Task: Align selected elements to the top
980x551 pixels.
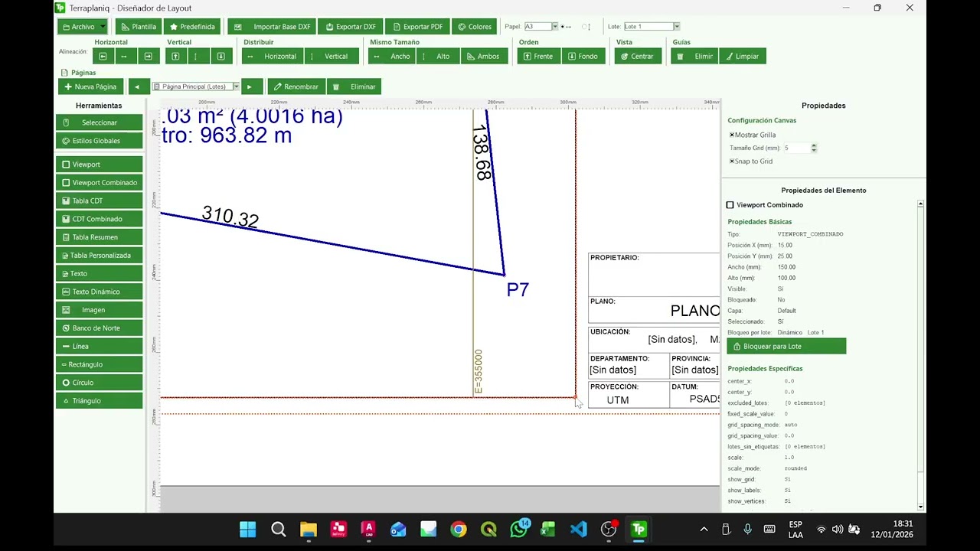Action: click(176, 56)
